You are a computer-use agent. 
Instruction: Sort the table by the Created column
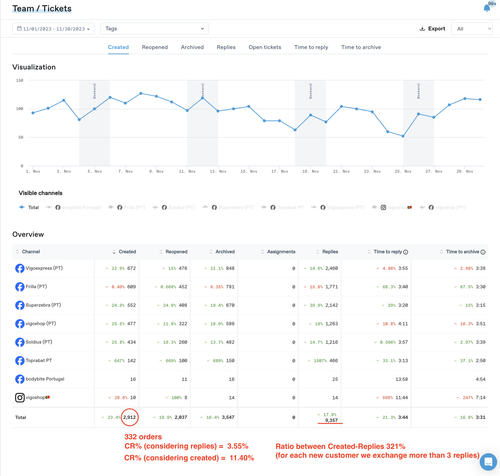click(124, 252)
